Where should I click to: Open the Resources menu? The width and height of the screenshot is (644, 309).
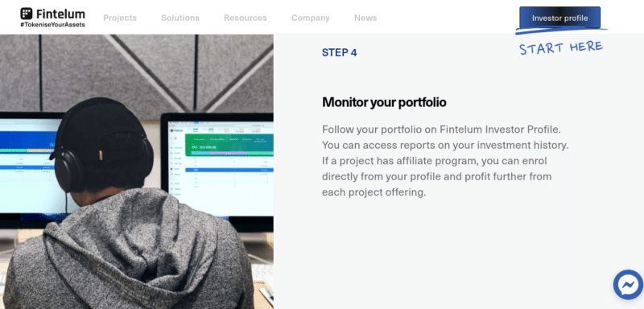[x=246, y=18]
